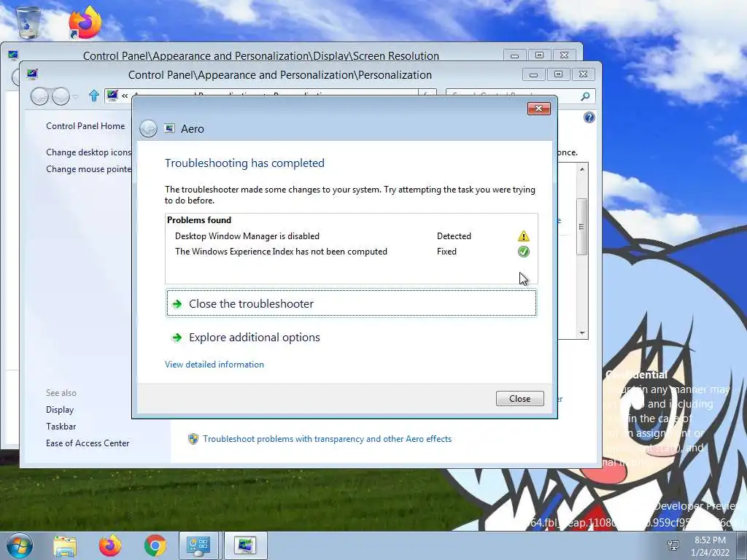
Task: Click the Troubleshooting has completed heading
Action: (x=244, y=163)
